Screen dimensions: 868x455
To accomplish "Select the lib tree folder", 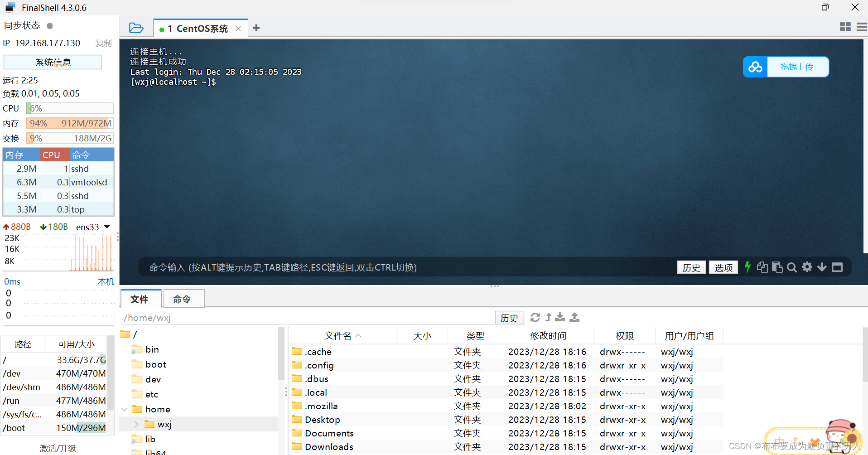I will click(144, 439).
